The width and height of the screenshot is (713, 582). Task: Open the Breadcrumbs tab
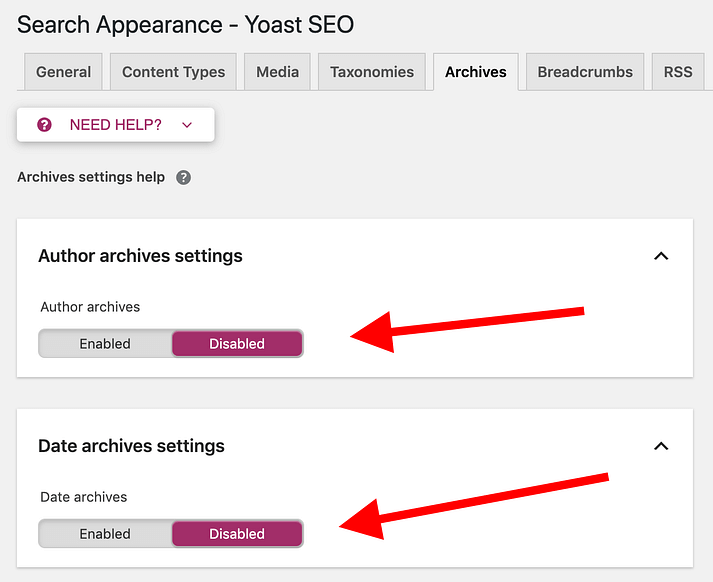(x=585, y=72)
